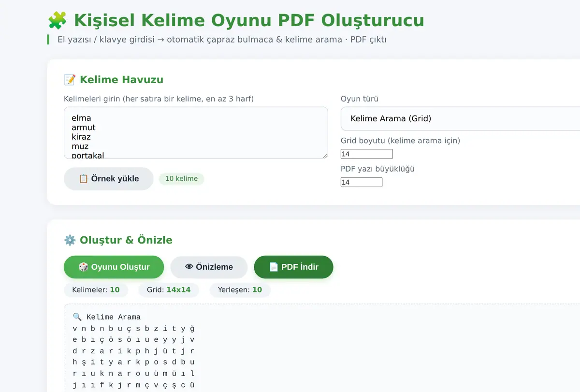This screenshot has width=580, height=392.
Task: Click the word 'kiraz' in the list
Action: point(81,137)
